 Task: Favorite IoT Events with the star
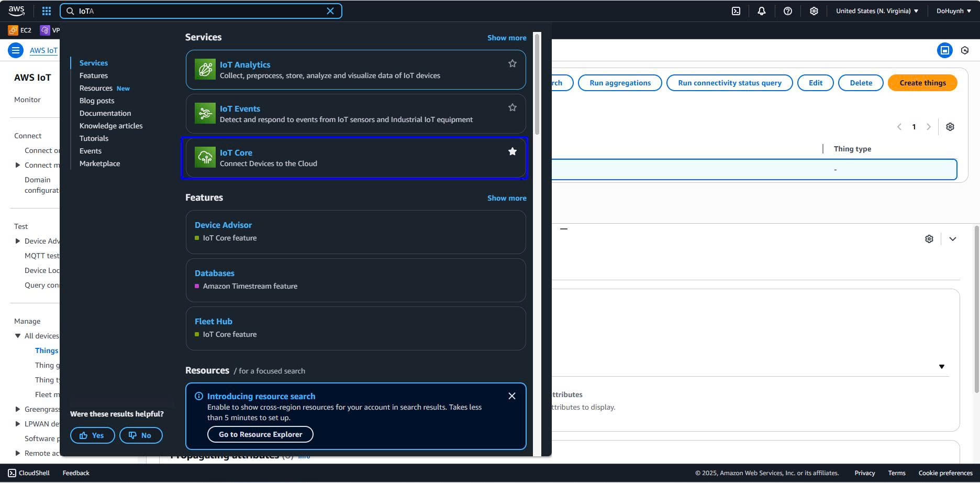click(512, 107)
